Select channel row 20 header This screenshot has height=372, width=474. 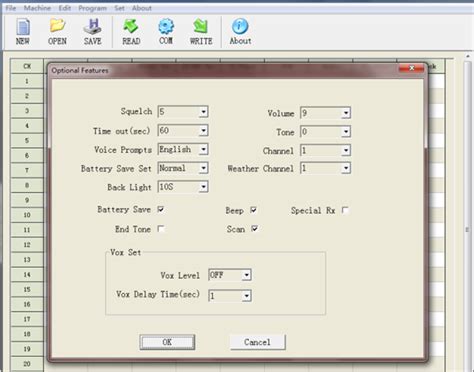click(x=27, y=364)
